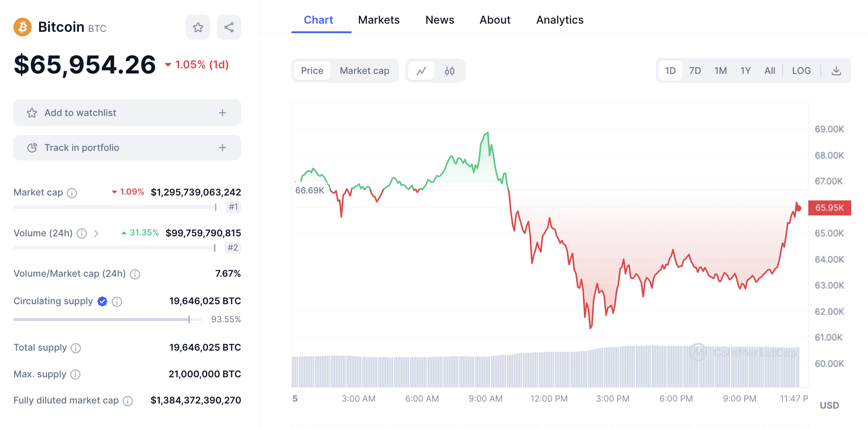The height and width of the screenshot is (428, 868).
Task: Toggle chart to Market cap view
Action: pyautogui.click(x=364, y=71)
